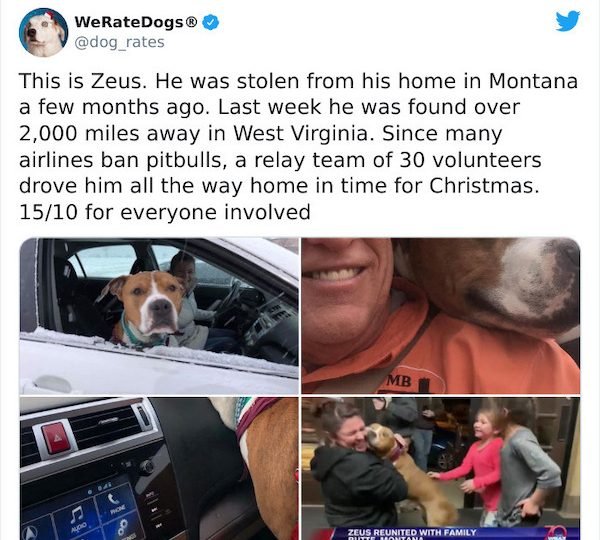Click the settings gear on car touchscreen
Viewport: 600px width, 540px height.
click(122, 527)
